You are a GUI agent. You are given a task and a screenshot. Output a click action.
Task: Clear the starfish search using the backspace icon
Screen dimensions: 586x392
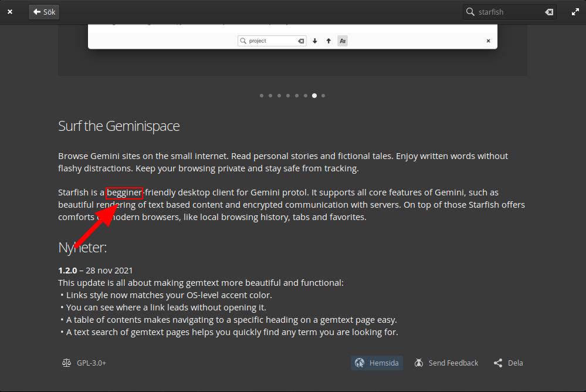pos(548,11)
